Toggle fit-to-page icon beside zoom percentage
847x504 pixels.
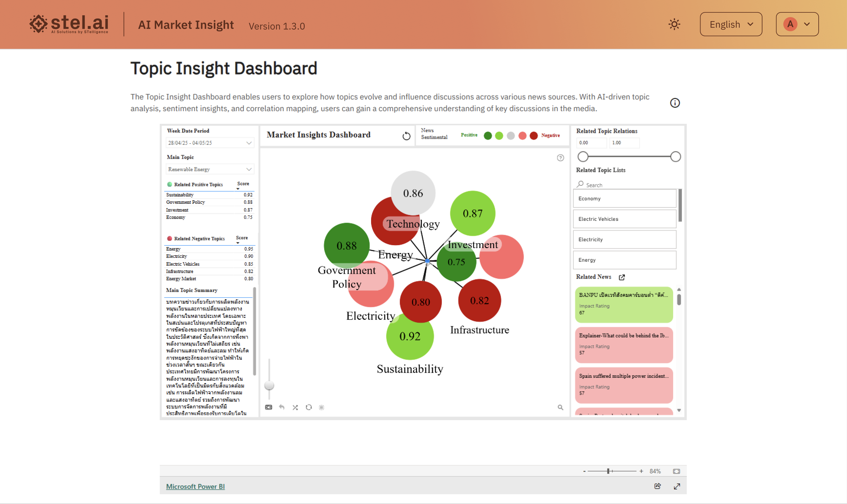(x=676, y=471)
